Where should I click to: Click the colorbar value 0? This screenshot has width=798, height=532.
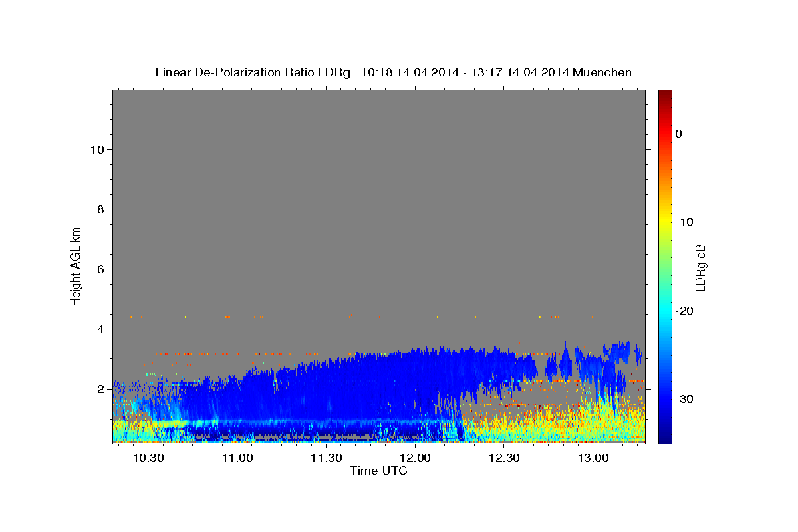(x=678, y=134)
